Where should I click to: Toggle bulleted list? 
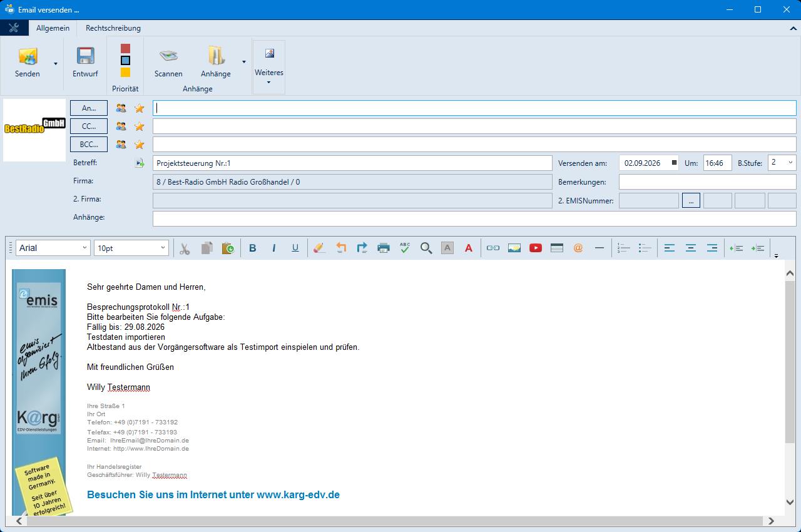point(645,248)
